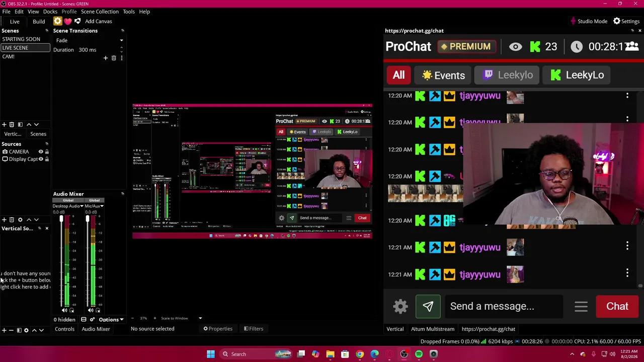Click the pink heart toolbar icon
The image size is (644, 362).
click(67, 21)
